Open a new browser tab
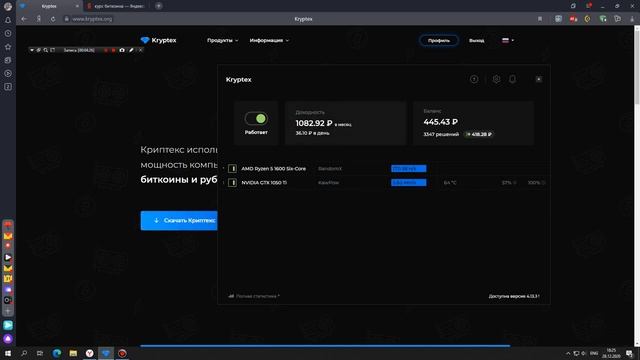 [158, 6]
